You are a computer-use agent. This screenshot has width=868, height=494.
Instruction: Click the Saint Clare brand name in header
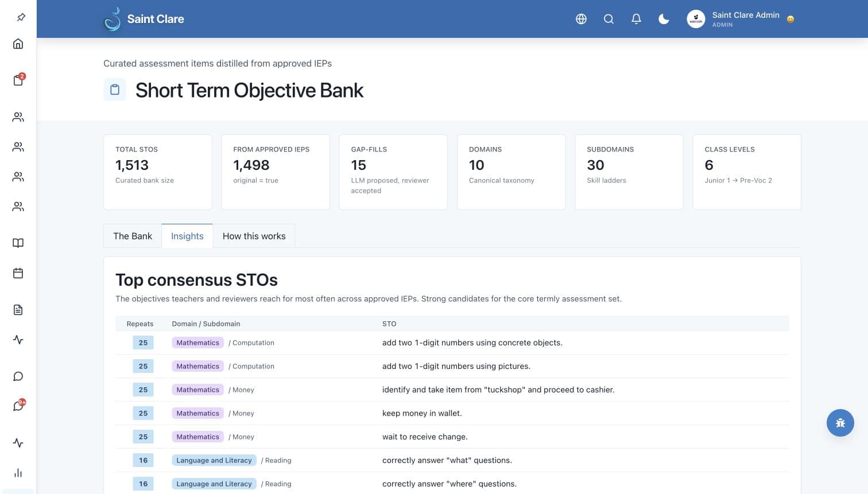click(156, 19)
